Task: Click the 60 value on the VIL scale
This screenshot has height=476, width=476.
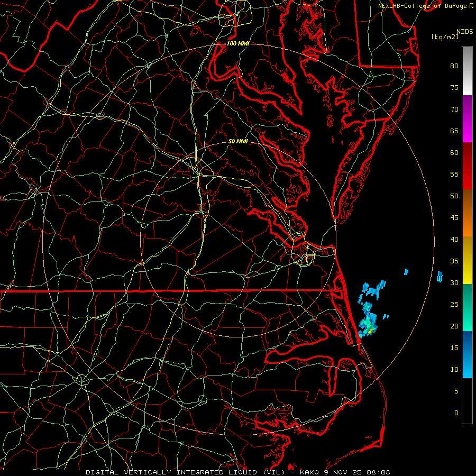Action: click(454, 153)
